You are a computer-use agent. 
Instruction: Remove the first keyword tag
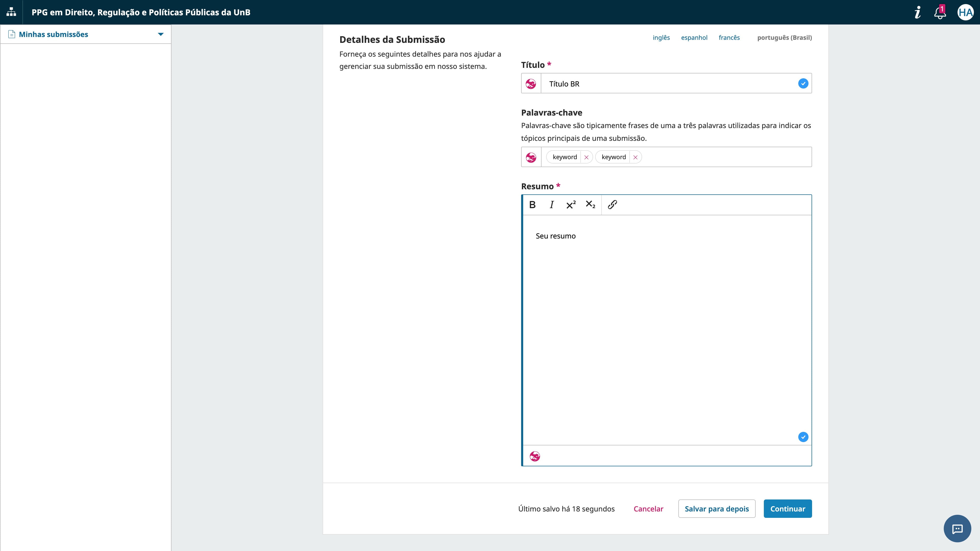tap(586, 157)
